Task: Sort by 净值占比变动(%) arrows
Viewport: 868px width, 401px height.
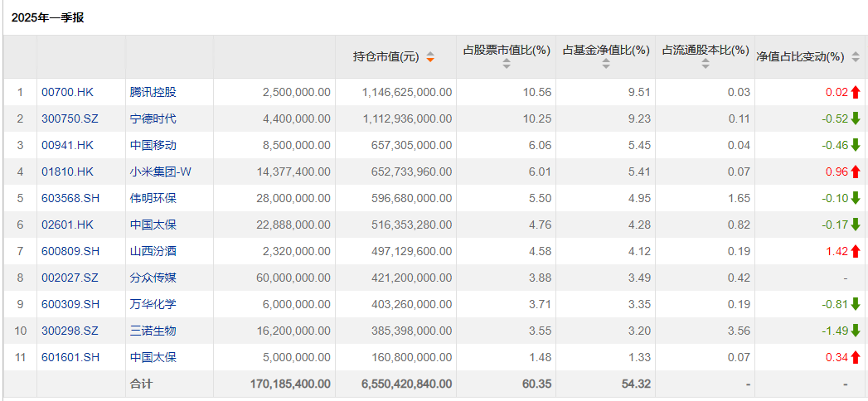Action: 856,57
